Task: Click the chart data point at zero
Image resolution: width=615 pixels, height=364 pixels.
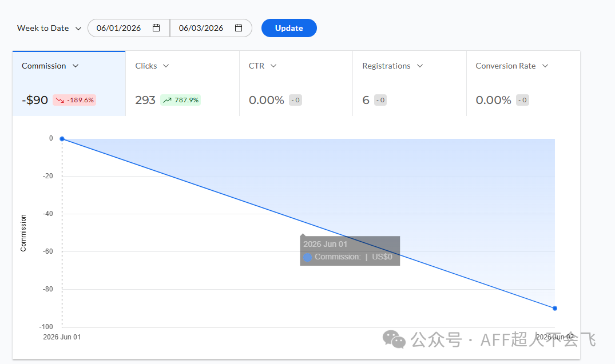Action: 62,139
